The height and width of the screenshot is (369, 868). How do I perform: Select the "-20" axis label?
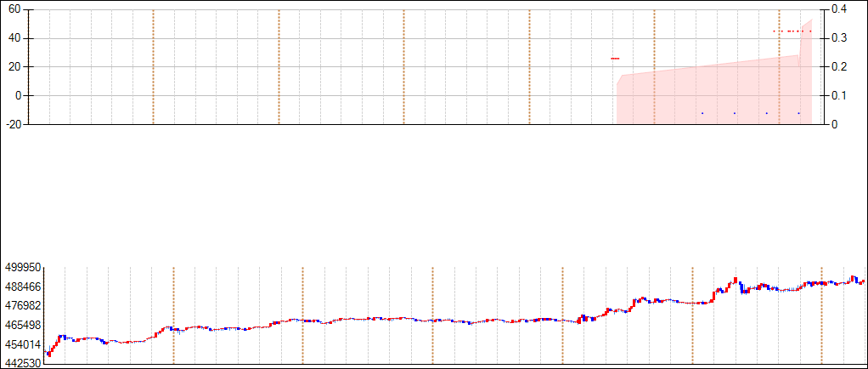[12, 124]
